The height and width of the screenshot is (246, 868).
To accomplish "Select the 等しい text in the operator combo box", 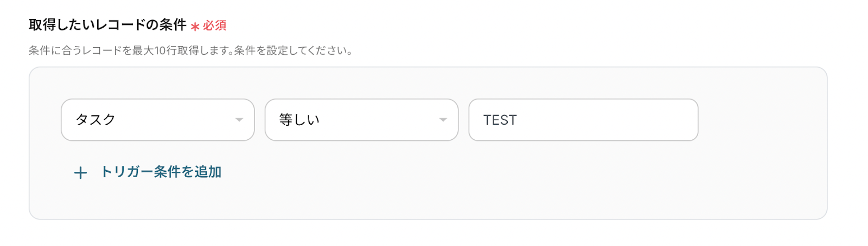I will click(299, 120).
